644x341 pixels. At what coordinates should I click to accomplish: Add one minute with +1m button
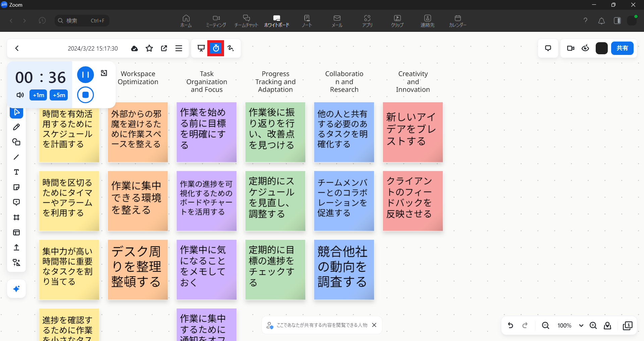tap(38, 95)
